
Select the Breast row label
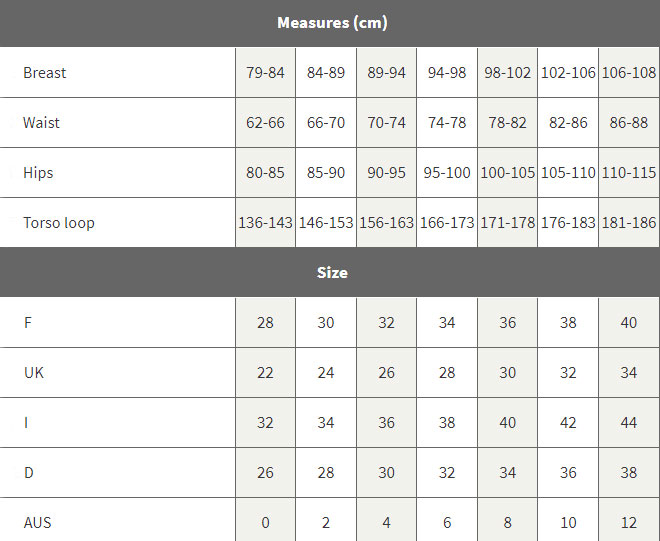[45, 73]
